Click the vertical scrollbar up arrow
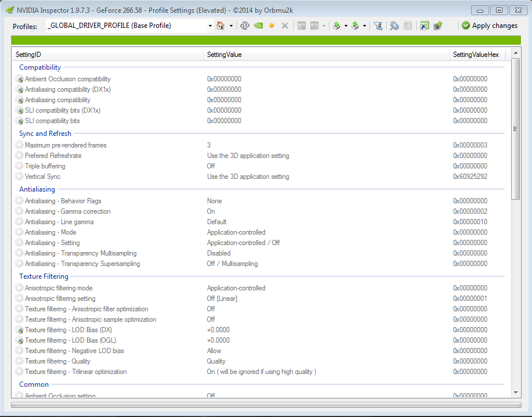Image resolution: width=532 pixels, height=417 pixels. click(x=516, y=53)
